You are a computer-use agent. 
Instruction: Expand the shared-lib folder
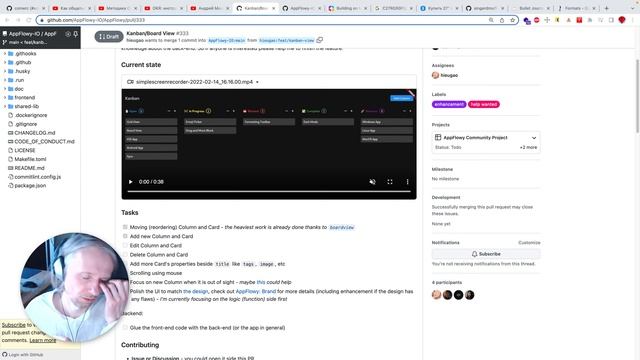tap(5, 106)
